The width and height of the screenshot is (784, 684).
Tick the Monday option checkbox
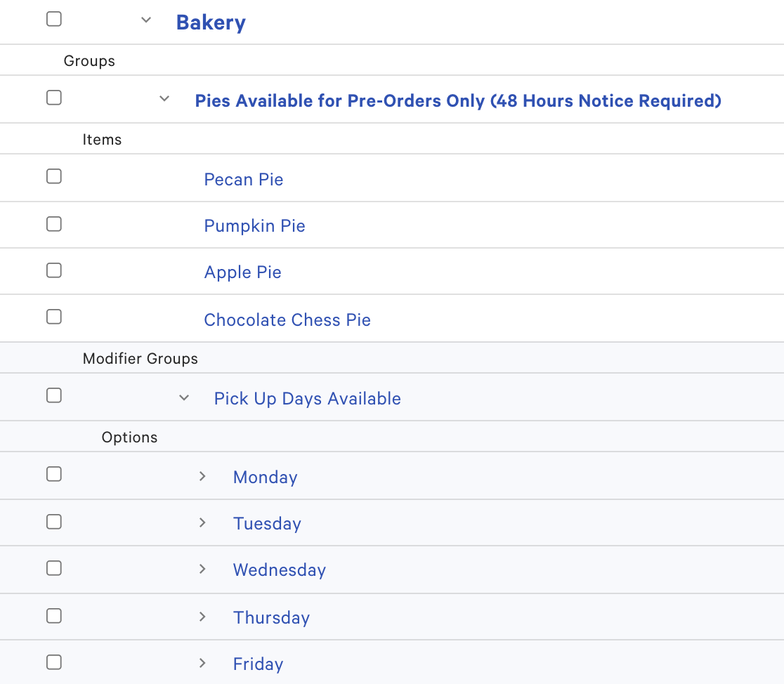[54, 474]
